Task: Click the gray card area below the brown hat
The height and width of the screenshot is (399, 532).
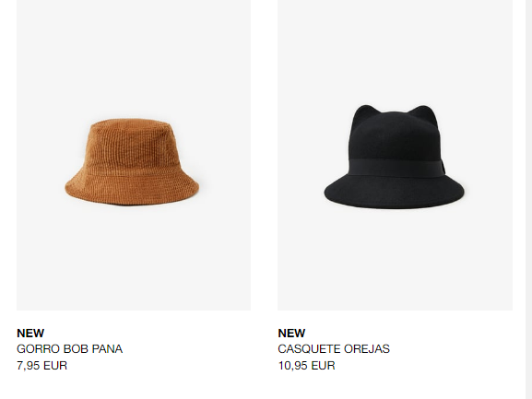Action: (x=134, y=258)
